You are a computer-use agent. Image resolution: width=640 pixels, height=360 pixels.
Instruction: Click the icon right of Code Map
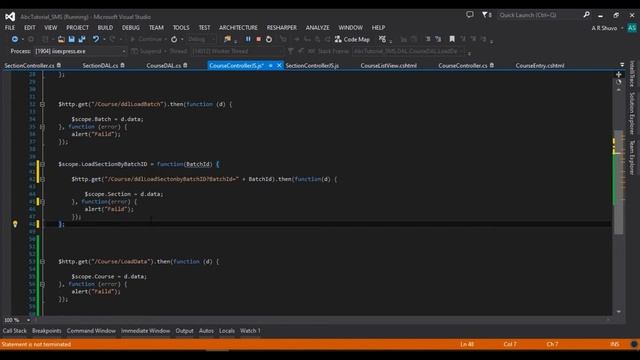pyautogui.click(x=382, y=39)
